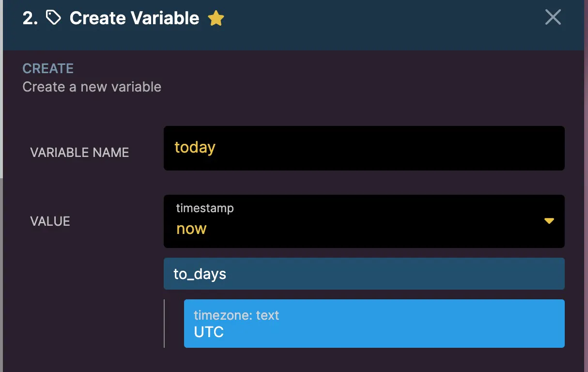Image resolution: width=588 pixels, height=372 pixels.
Task: Click the tag icon beside Create Variable
Action: [53, 18]
